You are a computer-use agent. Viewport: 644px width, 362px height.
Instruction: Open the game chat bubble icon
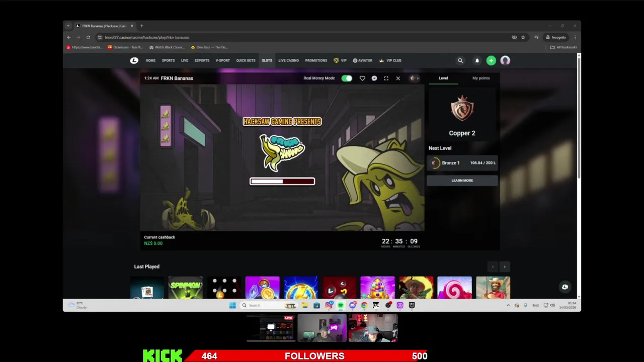[374, 78]
